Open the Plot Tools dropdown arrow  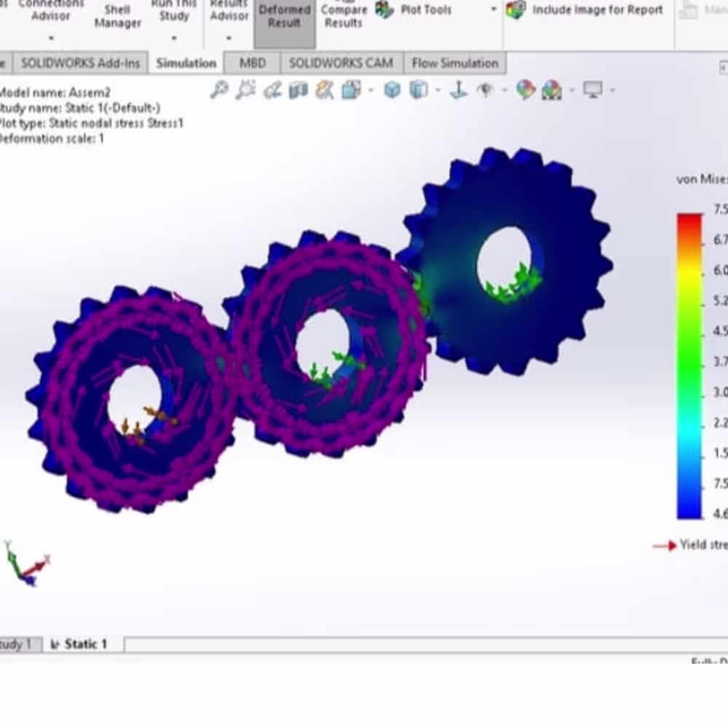coord(493,9)
